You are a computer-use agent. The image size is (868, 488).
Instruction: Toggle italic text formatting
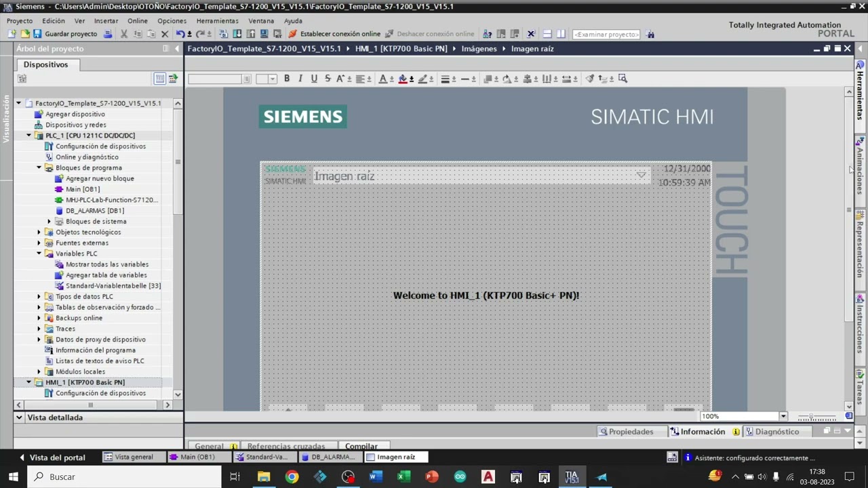click(300, 79)
